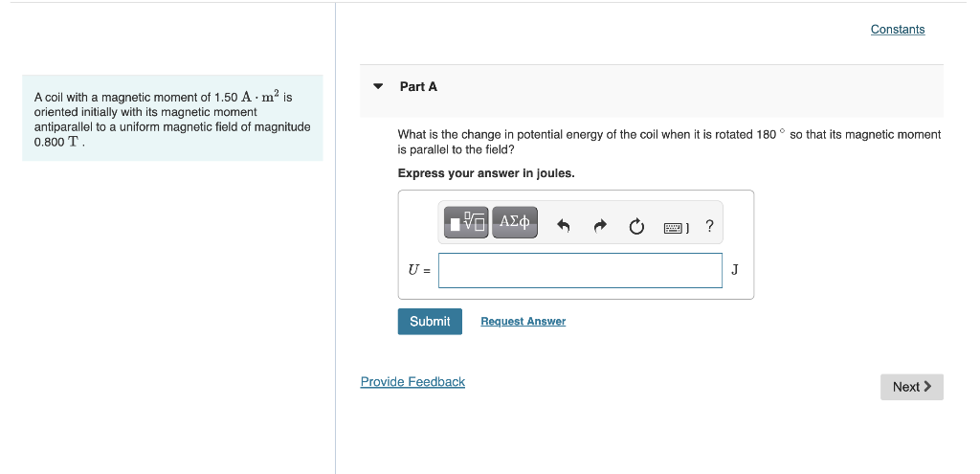Screen dimensions: 980x474
Task: Open the question mark help icon
Action: 709,226
